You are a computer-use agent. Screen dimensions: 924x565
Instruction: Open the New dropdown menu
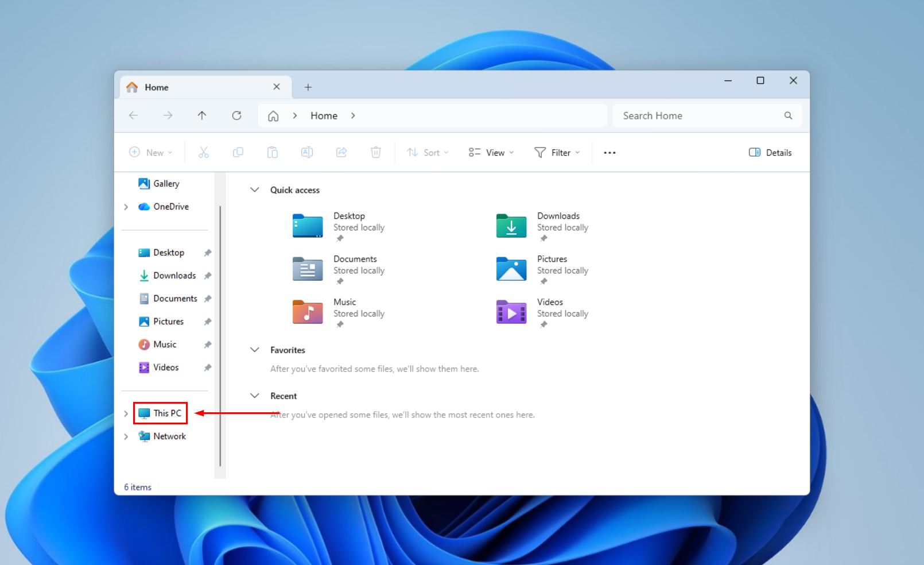point(150,152)
